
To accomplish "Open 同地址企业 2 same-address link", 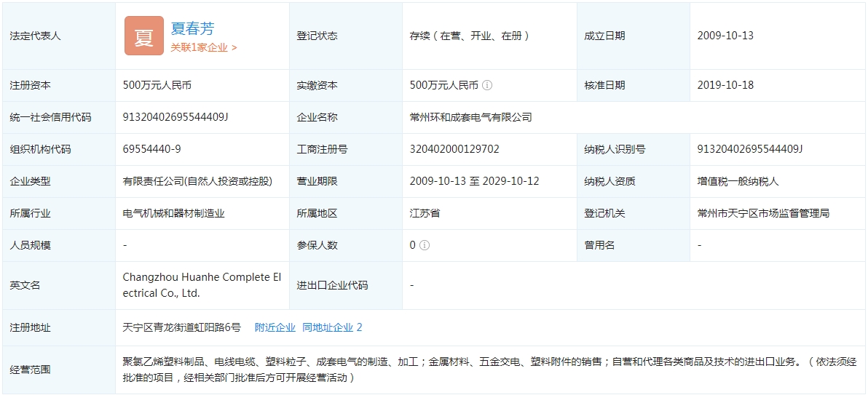I will [x=332, y=327].
